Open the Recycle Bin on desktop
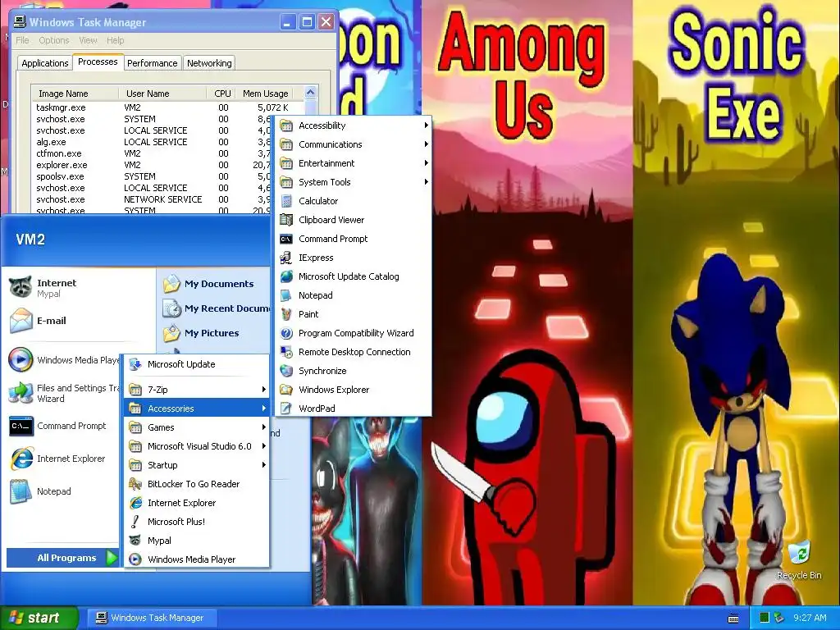The width and height of the screenshot is (840, 630). [x=799, y=560]
